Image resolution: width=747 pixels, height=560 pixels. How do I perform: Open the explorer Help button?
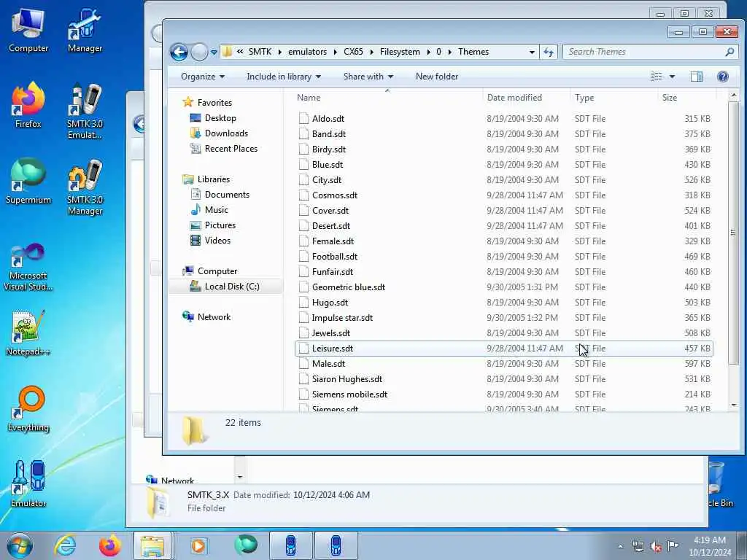tap(723, 77)
